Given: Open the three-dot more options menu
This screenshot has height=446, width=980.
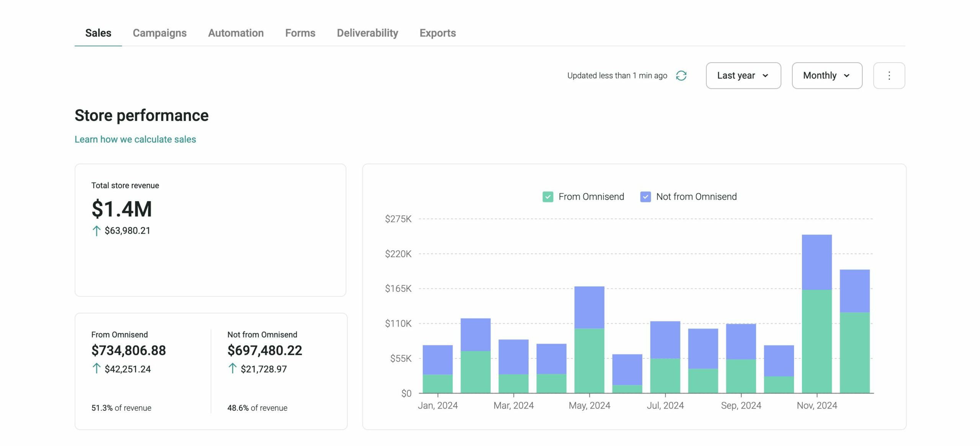Looking at the screenshot, I should click(889, 75).
